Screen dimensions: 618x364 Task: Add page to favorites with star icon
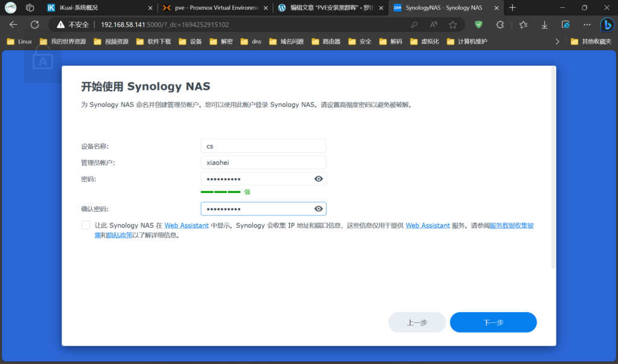[x=453, y=25]
